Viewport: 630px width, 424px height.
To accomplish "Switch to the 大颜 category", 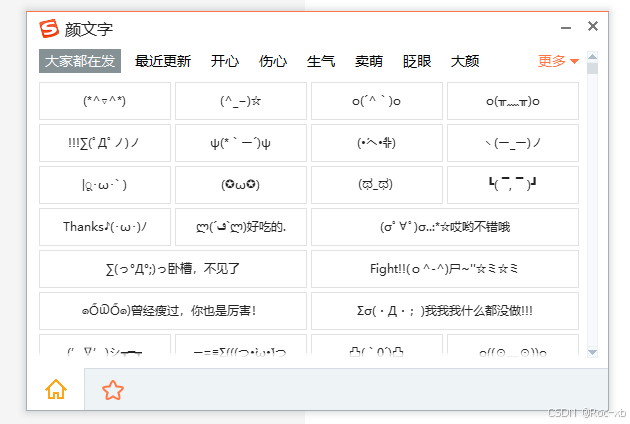I will [x=465, y=61].
